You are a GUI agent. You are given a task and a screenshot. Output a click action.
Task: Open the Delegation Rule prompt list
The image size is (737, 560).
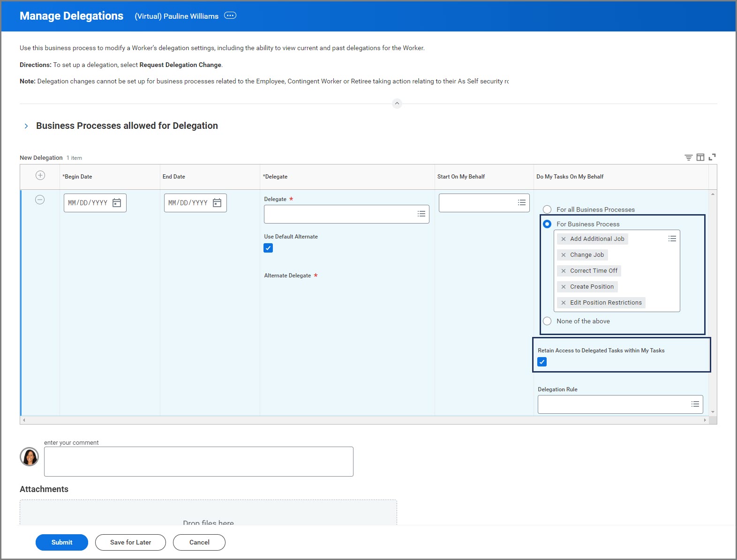tap(695, 404)
